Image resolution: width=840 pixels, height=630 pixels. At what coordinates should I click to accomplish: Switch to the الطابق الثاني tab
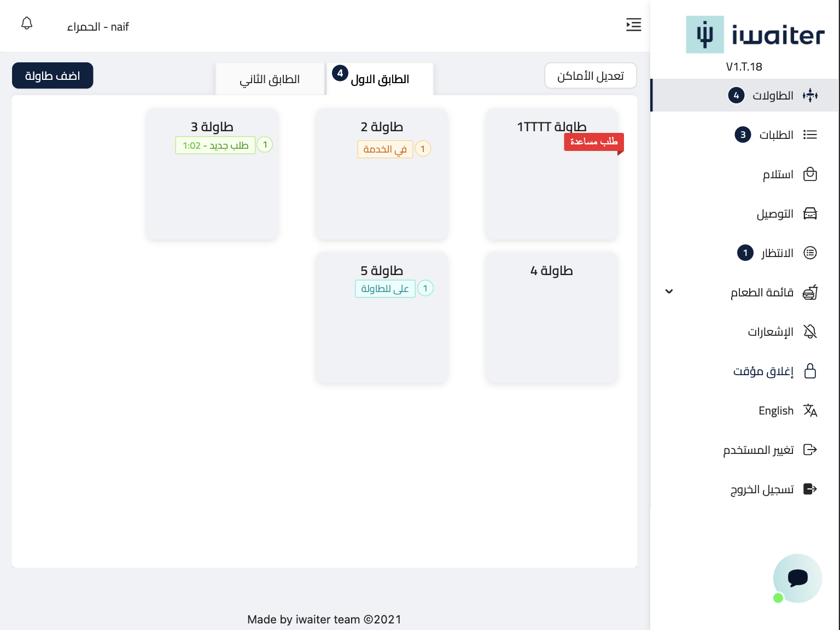(x=270, y=79)
